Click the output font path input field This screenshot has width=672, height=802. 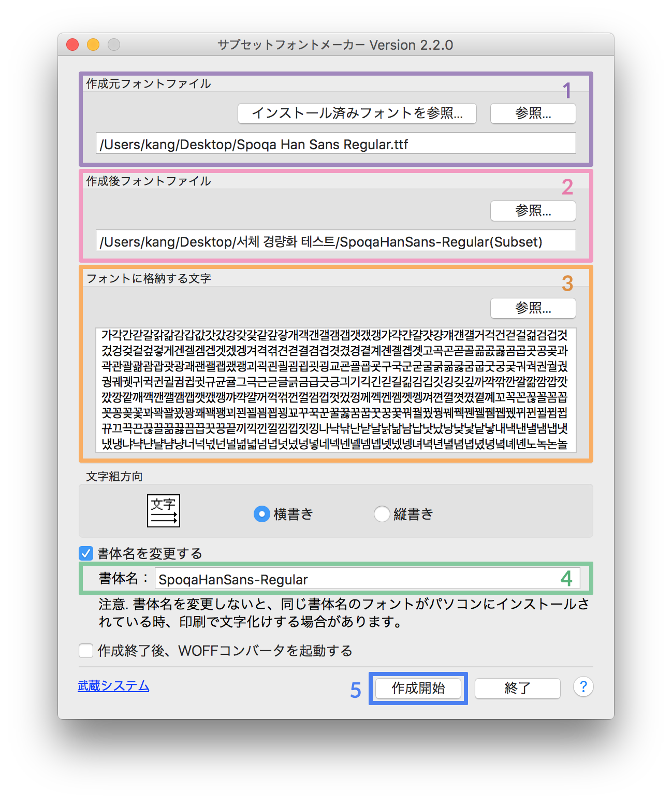(336, 240)
